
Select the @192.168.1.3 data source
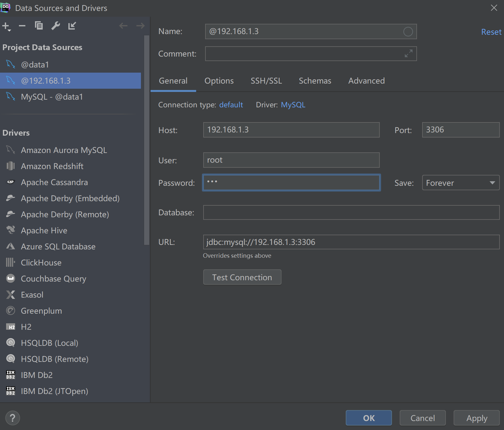coord(71,81)
